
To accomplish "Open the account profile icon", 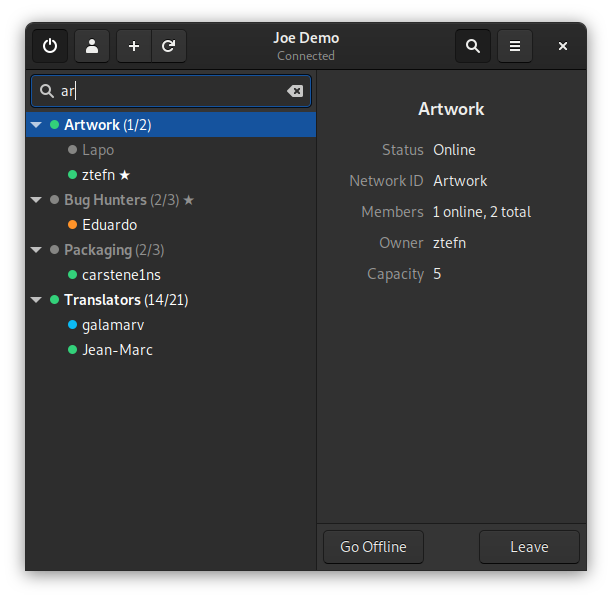I will (x=92, y=46).
